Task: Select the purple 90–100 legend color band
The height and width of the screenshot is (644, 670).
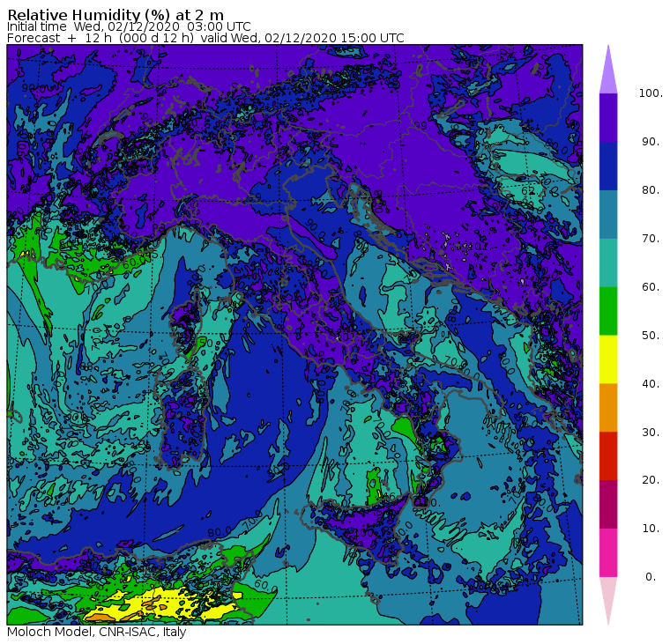Action: [x=608, y=117]
